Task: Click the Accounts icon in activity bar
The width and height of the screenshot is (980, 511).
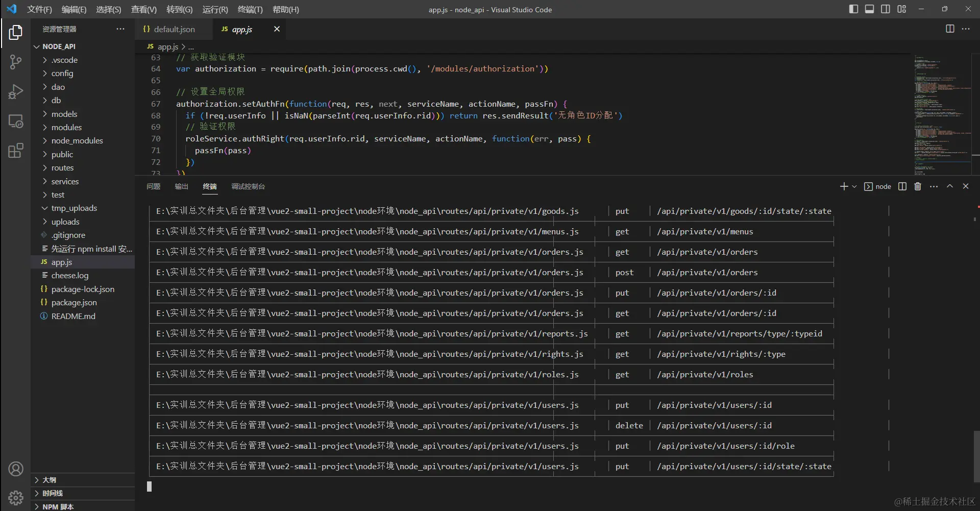Action: 15,469
